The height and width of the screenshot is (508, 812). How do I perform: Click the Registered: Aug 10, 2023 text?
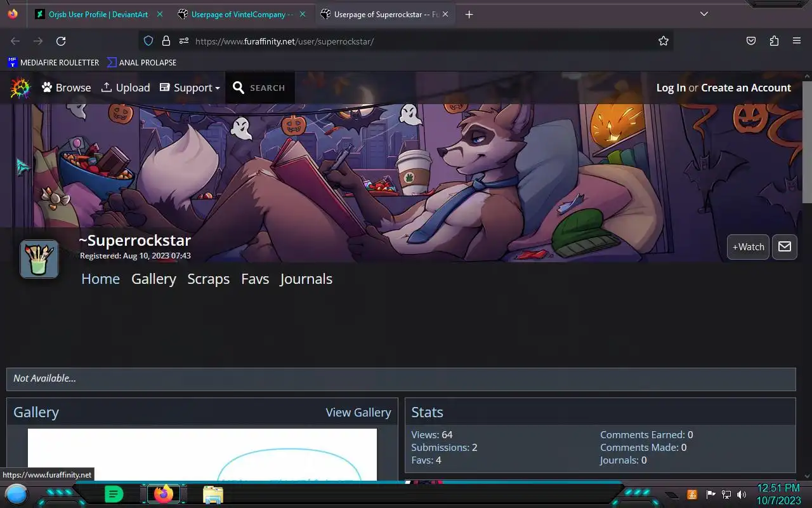pos(135,256)
